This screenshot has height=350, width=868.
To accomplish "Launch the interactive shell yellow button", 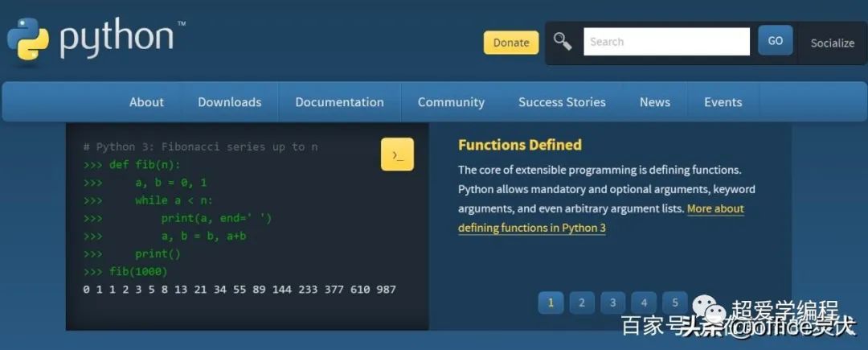I will (x=397, y=154).
